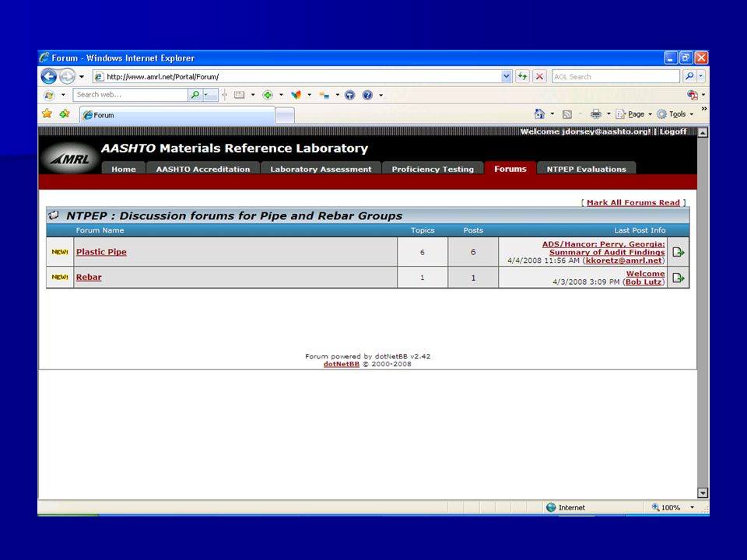Click the blue Help question mark icon
The height and width of the screenshot is (560, 747).
367,95
